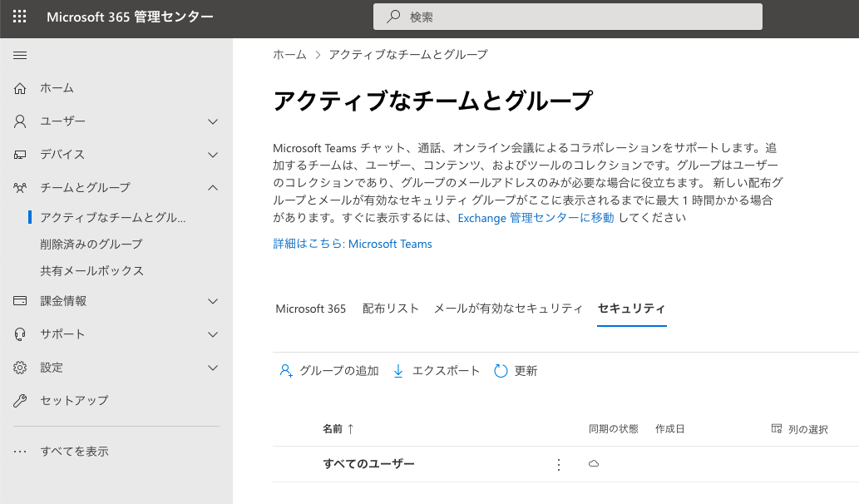Click ホーム in the breadcrumb
This screenshot has width=859, height=504.
(290, 55)
